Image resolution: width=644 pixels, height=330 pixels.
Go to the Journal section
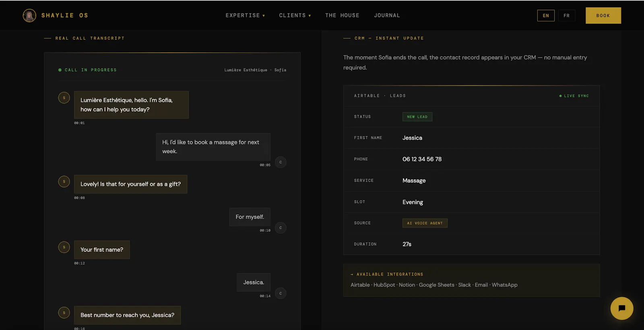pos(387,15)
